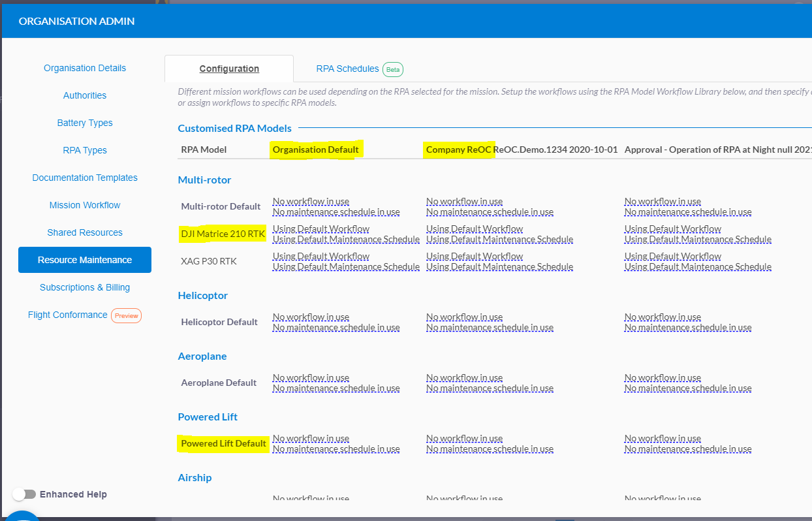Open XAG P30 RTK maintenance schedule under Night Approval
The height and width of the screenshot is (521, 812).
698,266
